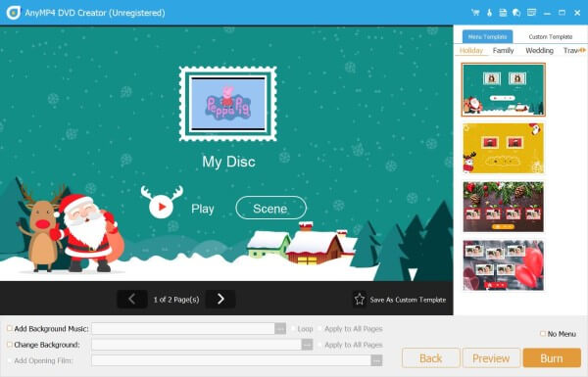This screenshot has width=588, height=377.
Task: Click the Burn button
Action: (552, 358)
